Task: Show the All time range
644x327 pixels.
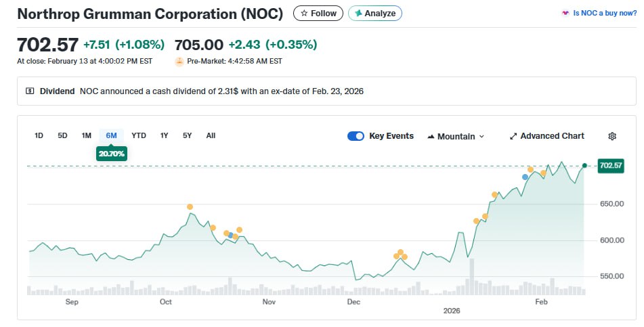Action: coord(211,135)
